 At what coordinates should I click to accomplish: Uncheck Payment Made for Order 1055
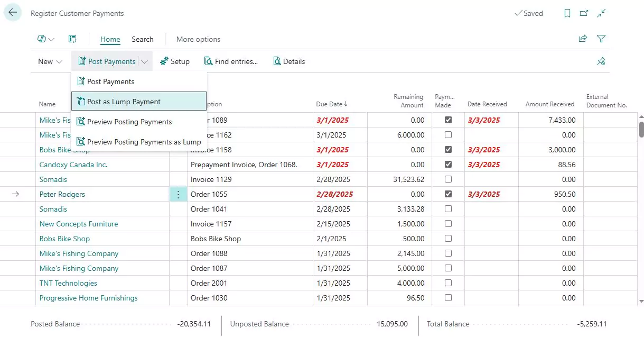point(448,194)
